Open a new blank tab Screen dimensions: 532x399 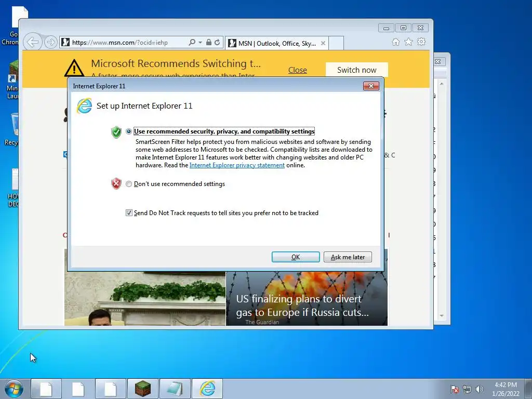tap(336, 43)
